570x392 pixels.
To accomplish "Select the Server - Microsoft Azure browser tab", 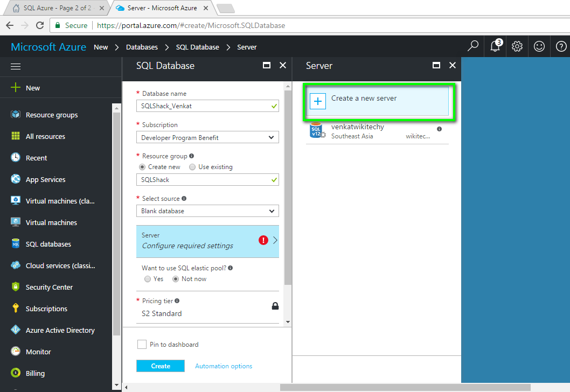I will 162,8.
